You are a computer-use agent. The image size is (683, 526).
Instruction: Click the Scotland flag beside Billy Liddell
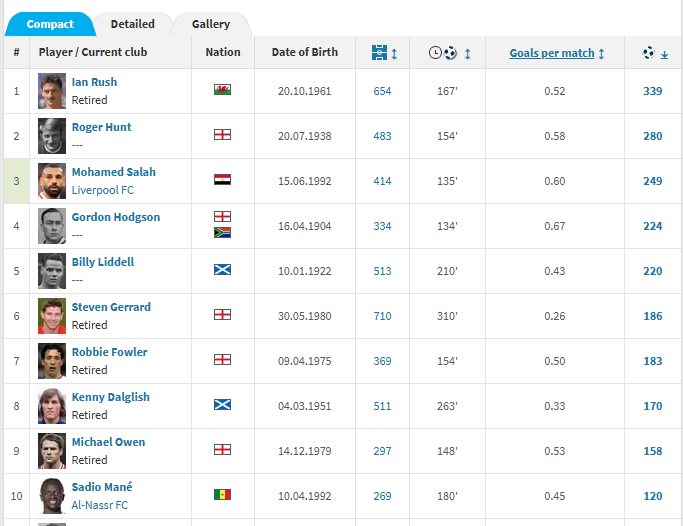point(222,270)
